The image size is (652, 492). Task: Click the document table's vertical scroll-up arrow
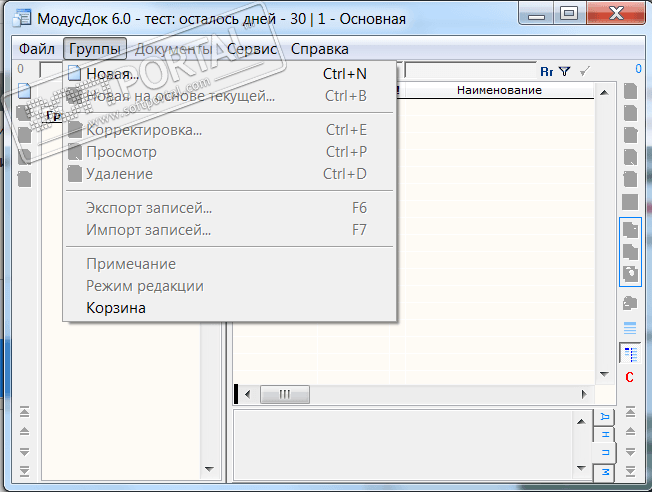[604, 92]
